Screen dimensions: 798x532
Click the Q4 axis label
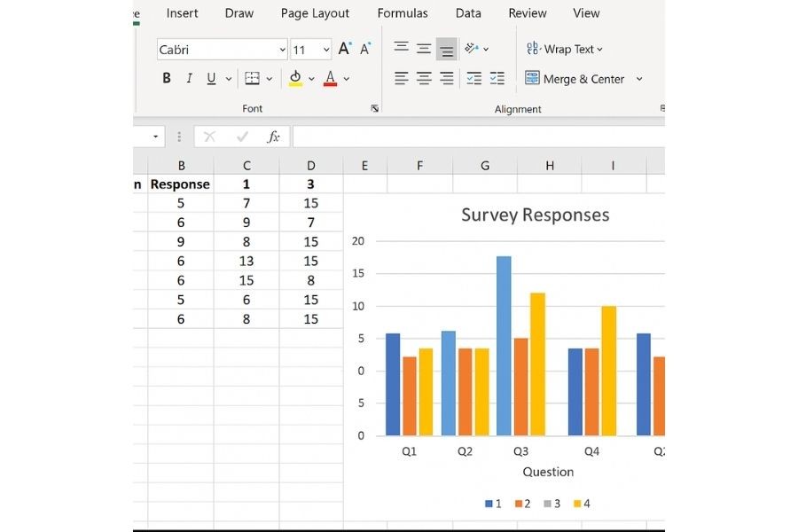pos(591,451)
